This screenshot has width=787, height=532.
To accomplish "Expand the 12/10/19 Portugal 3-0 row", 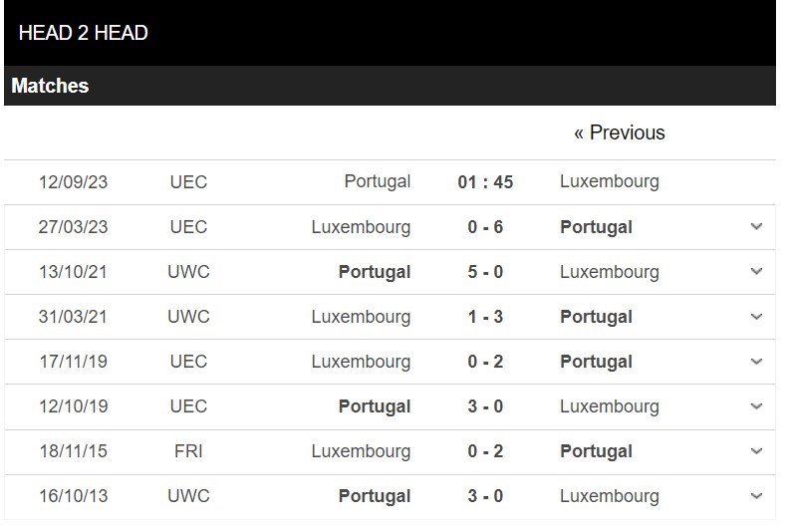I will pos(756,405).
